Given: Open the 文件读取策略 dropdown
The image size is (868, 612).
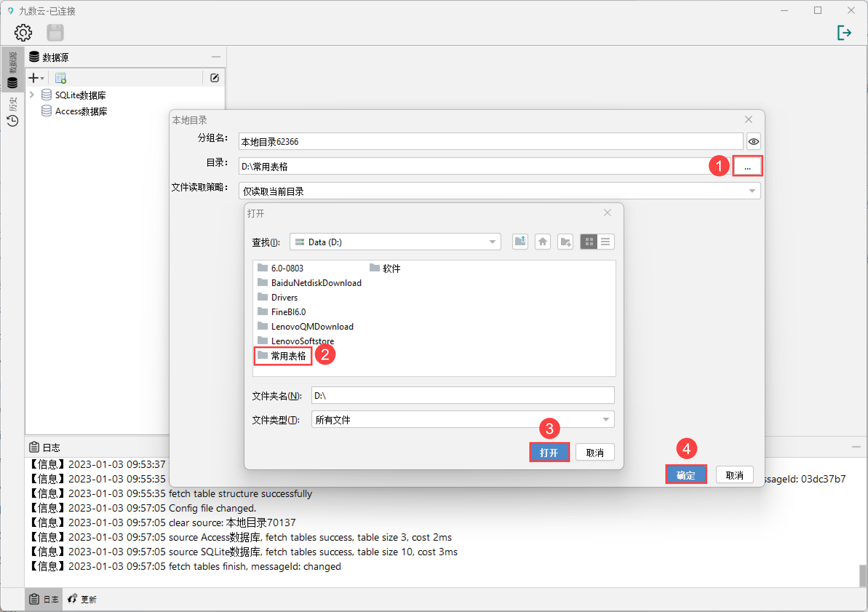Looking at the screenshot, I should 752,191.
